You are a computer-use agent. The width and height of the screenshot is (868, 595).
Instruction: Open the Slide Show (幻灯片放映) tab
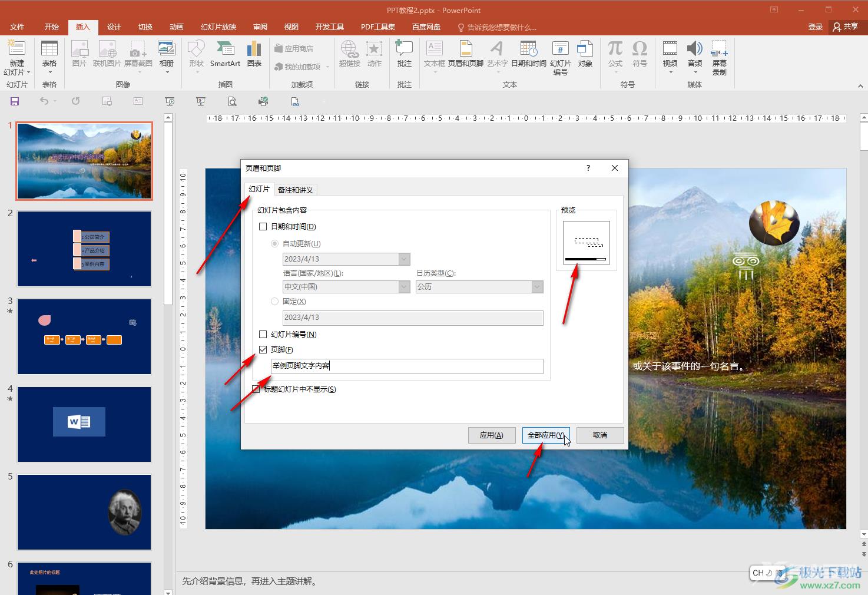(218, 27)
